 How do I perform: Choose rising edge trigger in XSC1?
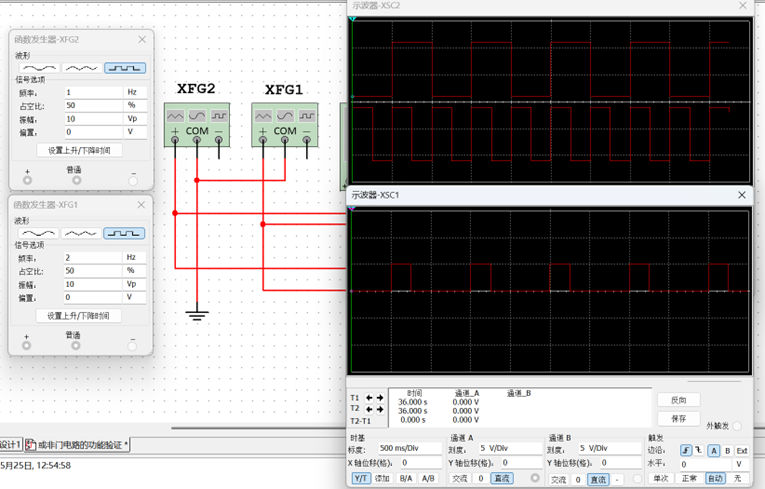click(x=686, y=450)
